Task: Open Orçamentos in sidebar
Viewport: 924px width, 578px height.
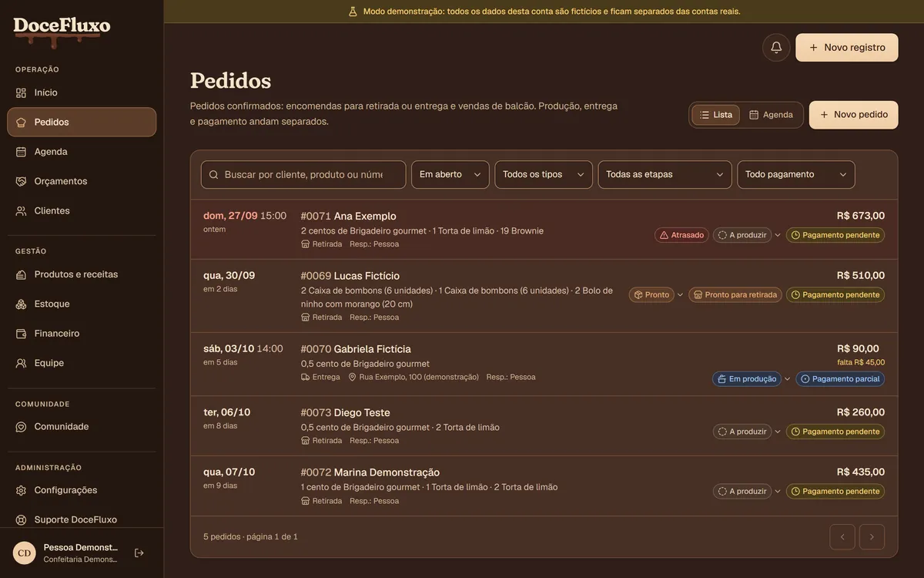Action: 82,181
